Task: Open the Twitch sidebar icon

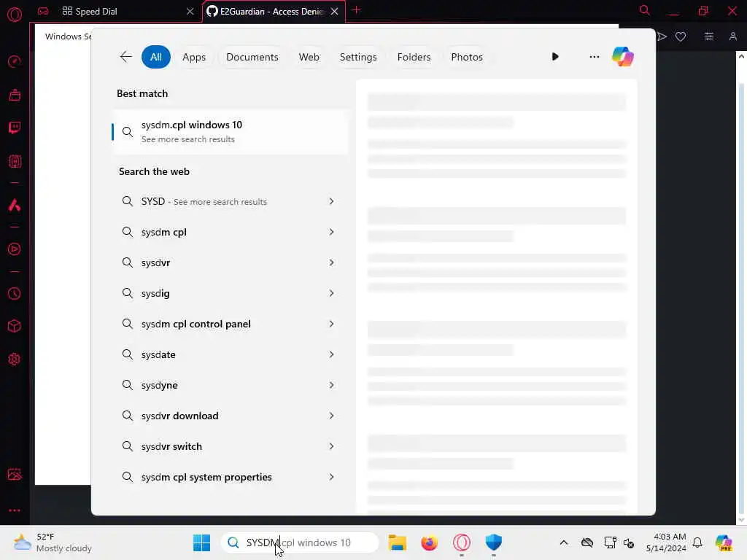Action: click(x=15, y=128)
